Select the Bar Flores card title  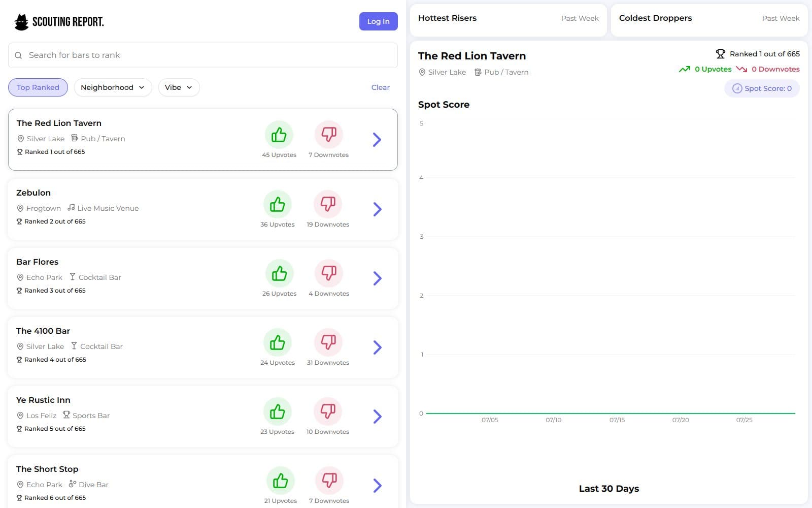pos(37,262)
